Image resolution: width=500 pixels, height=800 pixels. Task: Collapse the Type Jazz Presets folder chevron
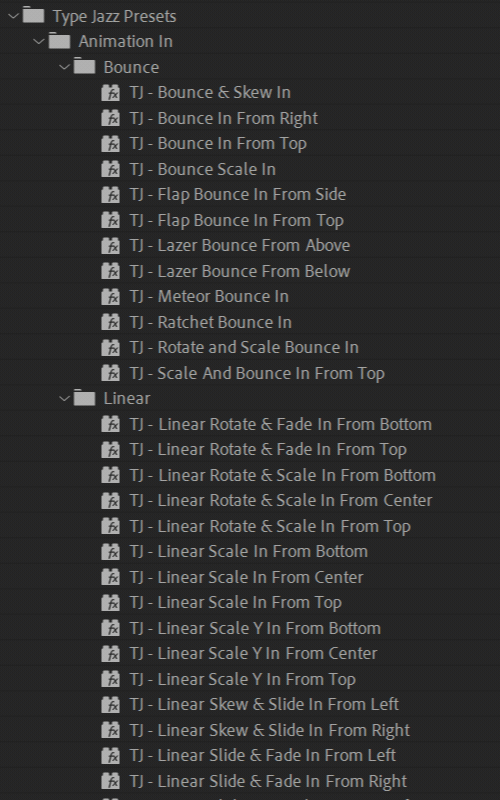click(14, 16)
